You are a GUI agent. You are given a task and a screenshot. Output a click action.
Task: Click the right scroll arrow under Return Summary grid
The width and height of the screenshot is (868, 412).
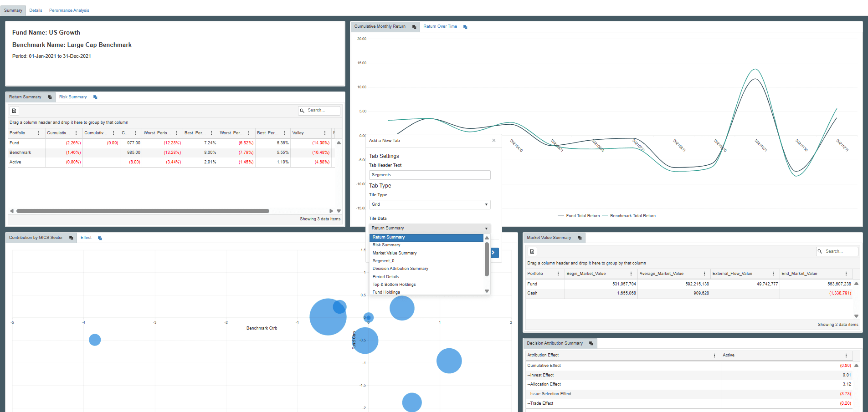[331, 211]
